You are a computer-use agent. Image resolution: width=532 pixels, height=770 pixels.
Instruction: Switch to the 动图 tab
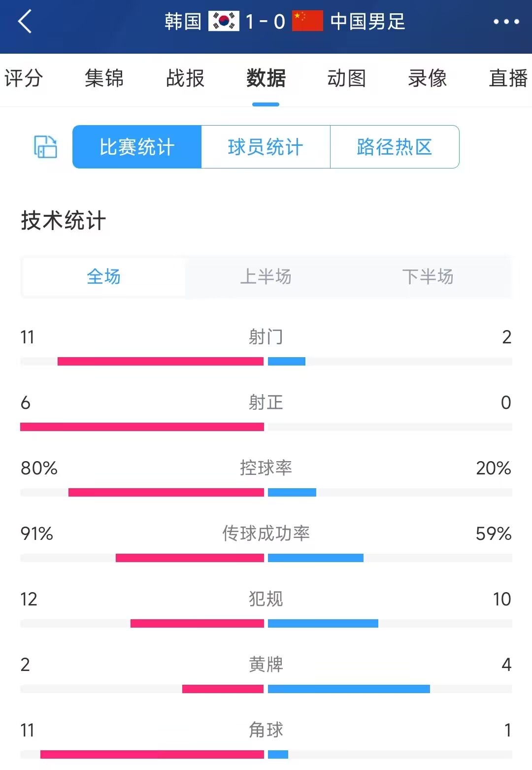tap(347, 78)
